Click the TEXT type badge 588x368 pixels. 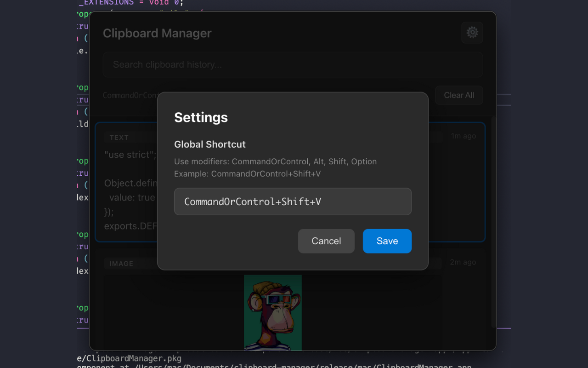[x=119, y=137]
